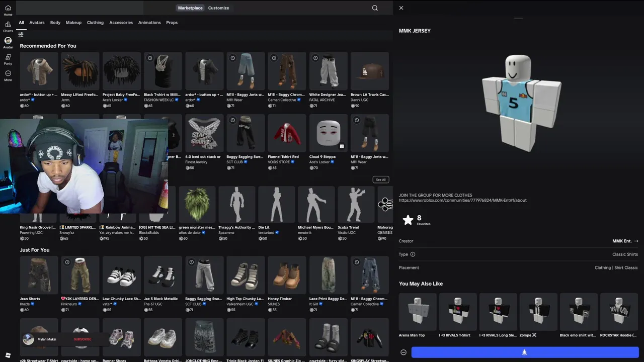Open the Flannel Tshirt Red item
This screenshot has height=362, width=644.
pos(287,142)
